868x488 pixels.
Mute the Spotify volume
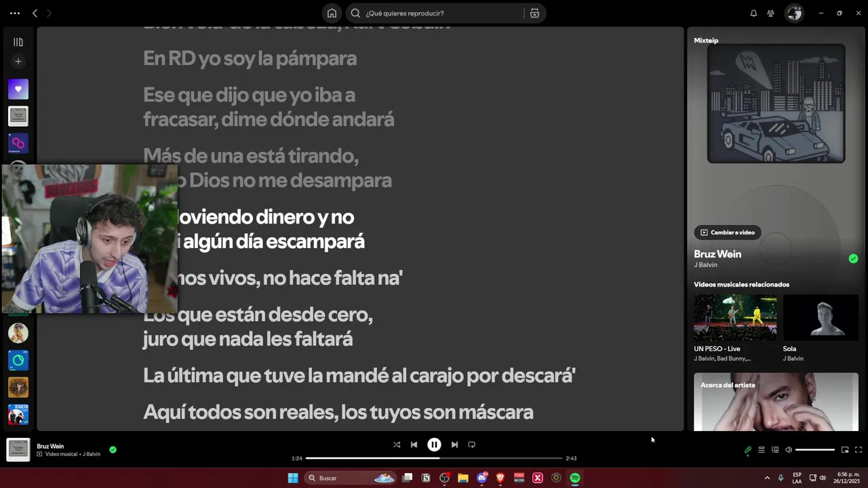coord(789,449)
